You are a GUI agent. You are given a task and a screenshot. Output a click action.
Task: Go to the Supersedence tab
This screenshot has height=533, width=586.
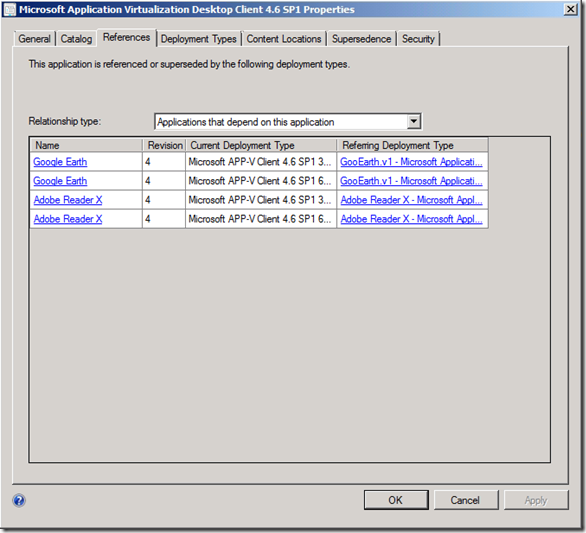[x=361, y=39]
